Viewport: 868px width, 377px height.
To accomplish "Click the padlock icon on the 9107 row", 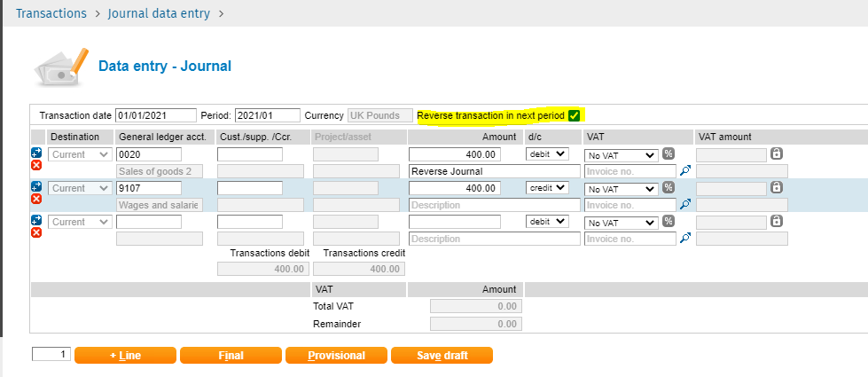I will click(777, 187).
